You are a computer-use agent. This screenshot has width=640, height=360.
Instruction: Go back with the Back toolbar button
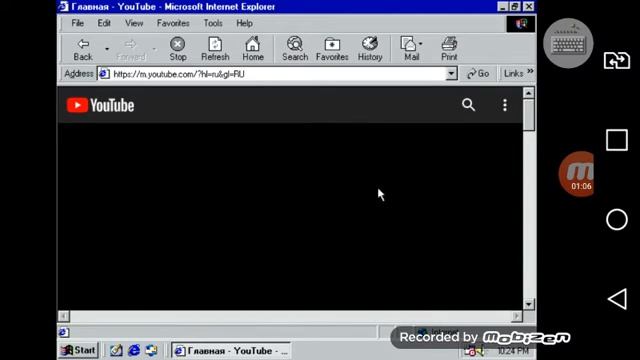pyautogui.click(x=83, y=49)
